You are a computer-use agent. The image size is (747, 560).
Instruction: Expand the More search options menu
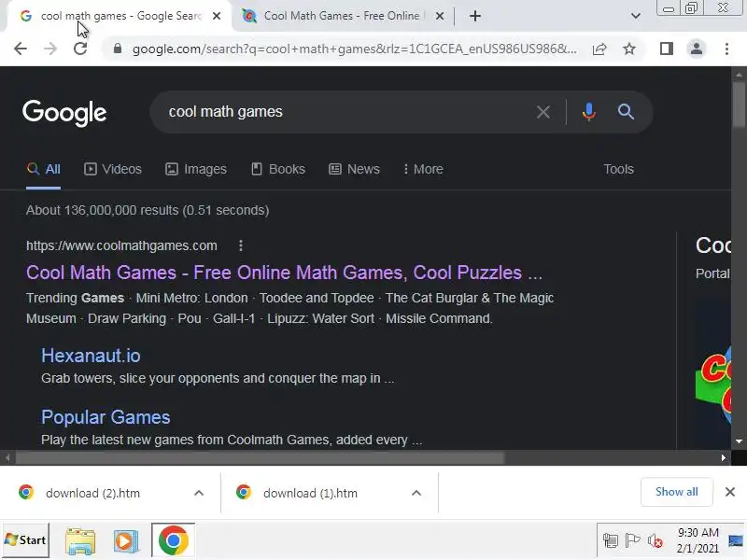click(x=423, y=170)
